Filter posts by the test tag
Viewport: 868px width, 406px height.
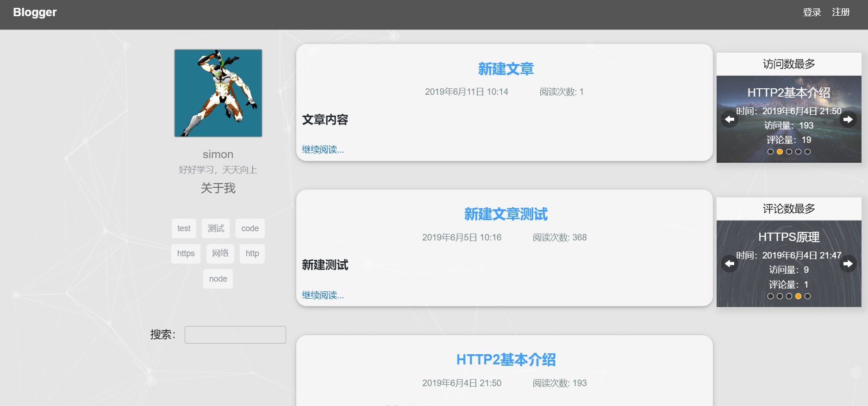pos(184,228)
